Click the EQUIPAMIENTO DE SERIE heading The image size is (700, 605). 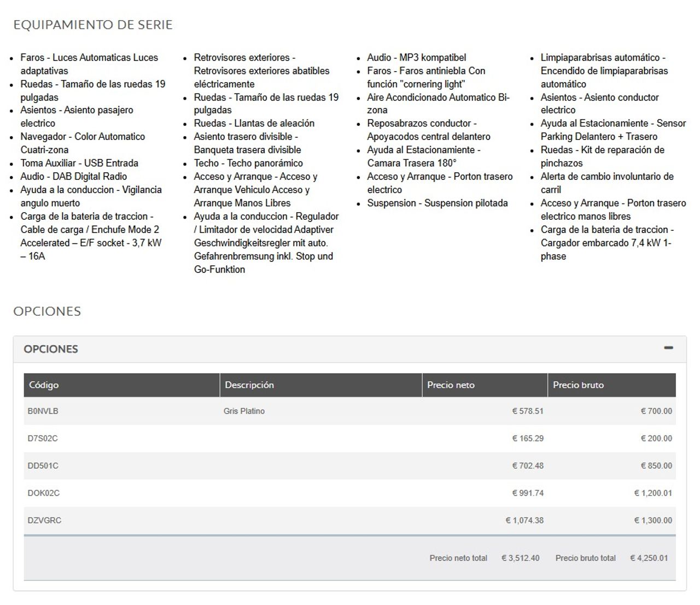click(x=93, y=25)
